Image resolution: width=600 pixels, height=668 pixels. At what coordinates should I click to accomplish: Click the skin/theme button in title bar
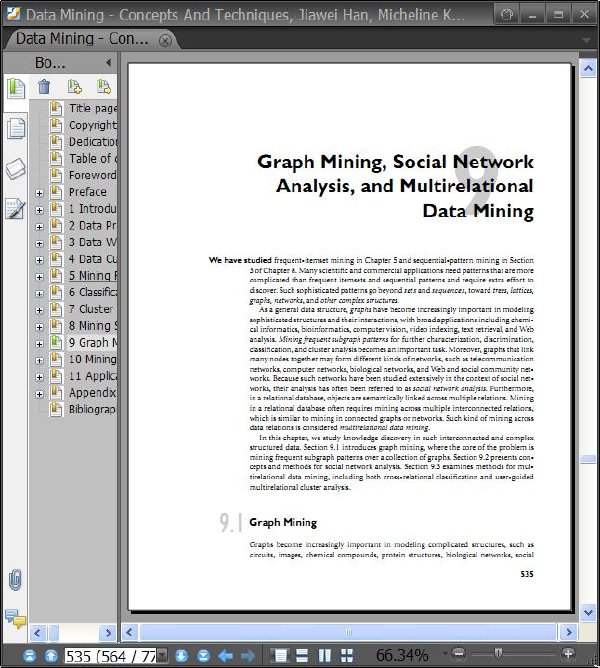tap(507, 14)
